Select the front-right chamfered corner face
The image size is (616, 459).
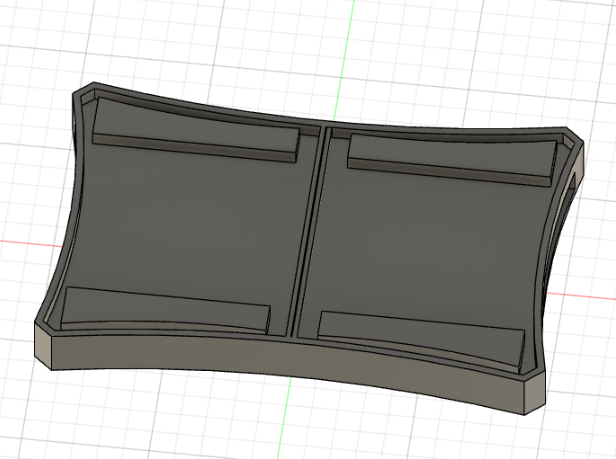tap(535, 392)
